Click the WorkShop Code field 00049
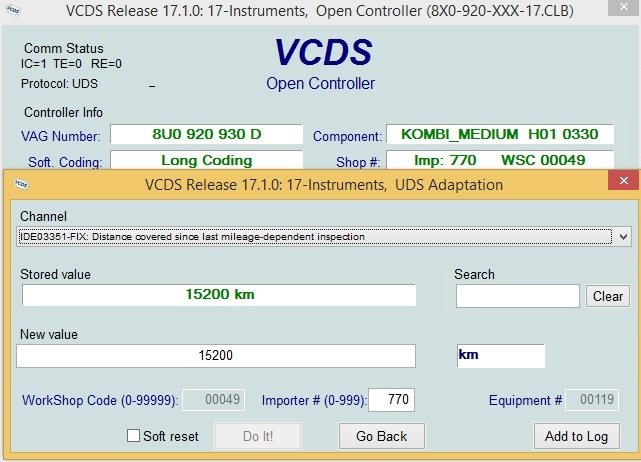The width and height of the screenshot is (641, 462). (213, 399)
